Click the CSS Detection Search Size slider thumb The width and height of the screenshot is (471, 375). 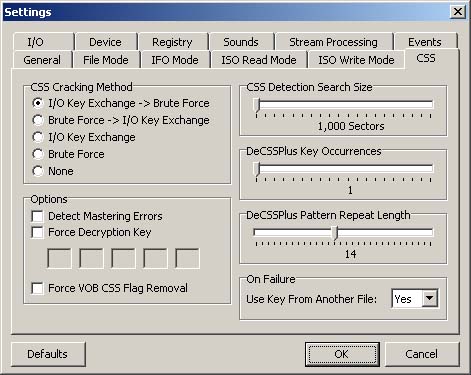257,104
